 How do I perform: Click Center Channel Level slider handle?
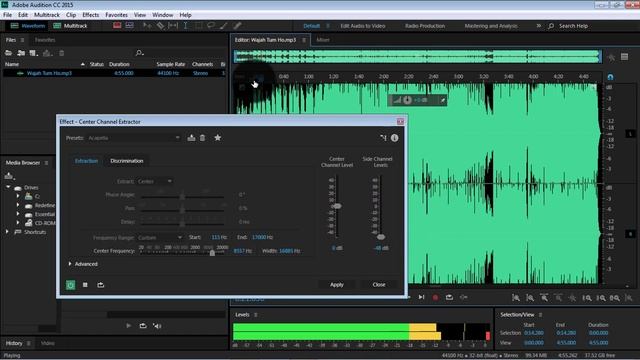pyautogui.click(x=336, y=206)
